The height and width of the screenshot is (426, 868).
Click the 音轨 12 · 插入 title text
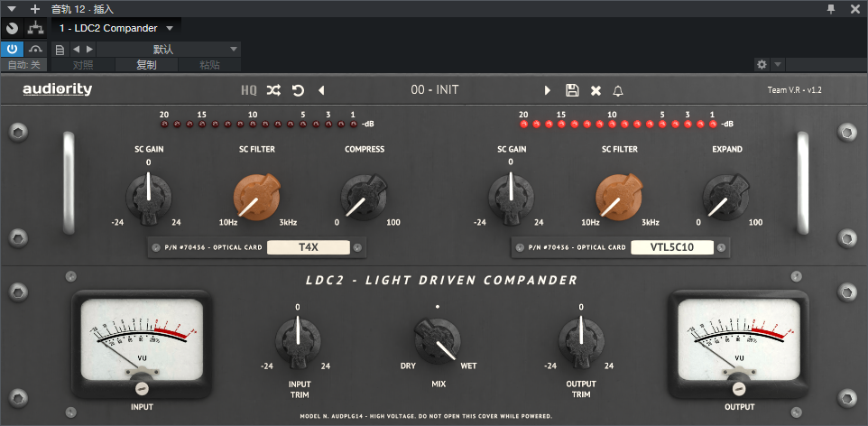tap(82, 9)
